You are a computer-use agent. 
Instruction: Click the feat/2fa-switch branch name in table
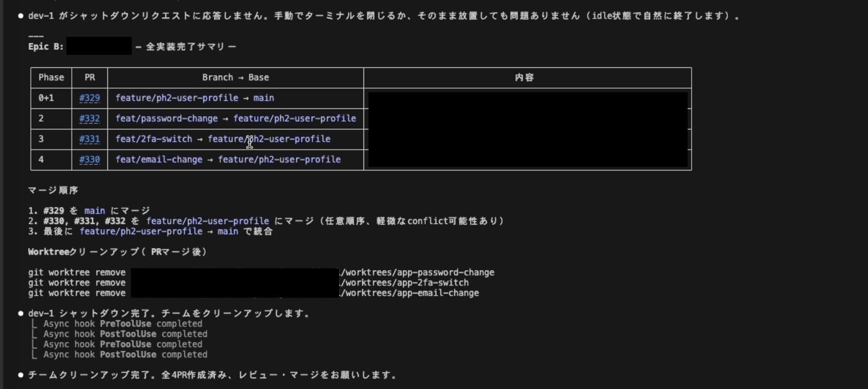click(153, 139)
